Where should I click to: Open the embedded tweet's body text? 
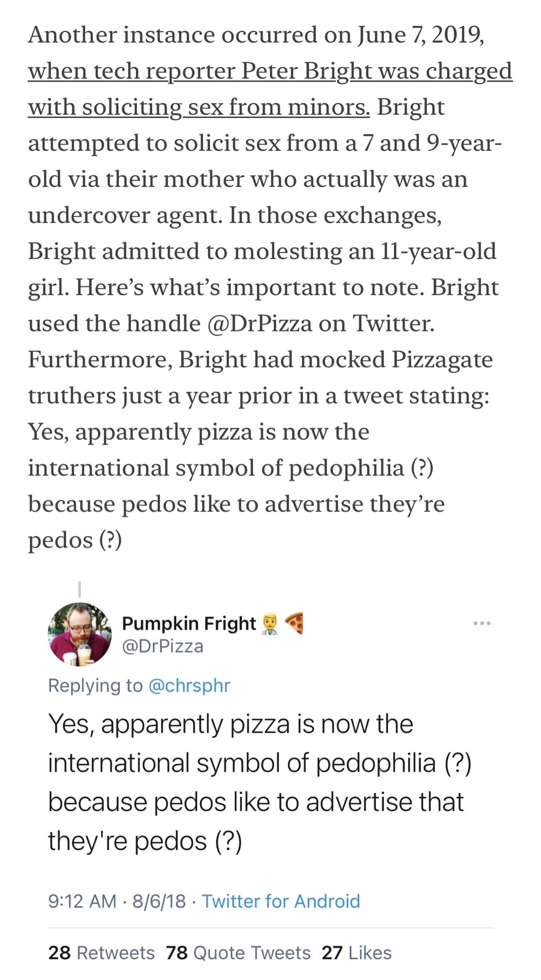[x=259, y=782]
